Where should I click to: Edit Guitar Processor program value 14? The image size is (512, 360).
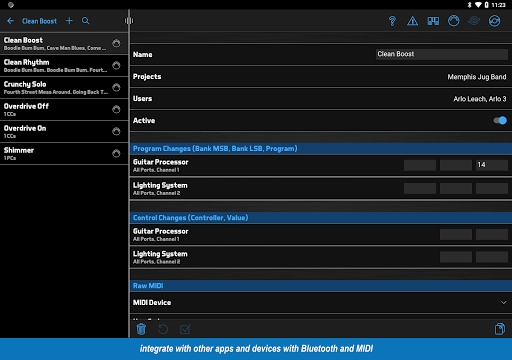tap(492, 165)
